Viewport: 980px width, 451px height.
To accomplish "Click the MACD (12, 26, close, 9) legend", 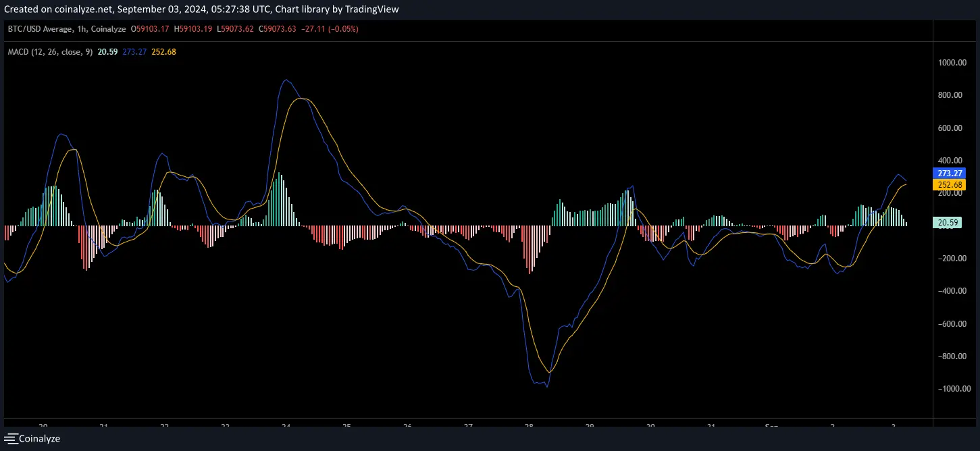I will (x=50, y=52).
